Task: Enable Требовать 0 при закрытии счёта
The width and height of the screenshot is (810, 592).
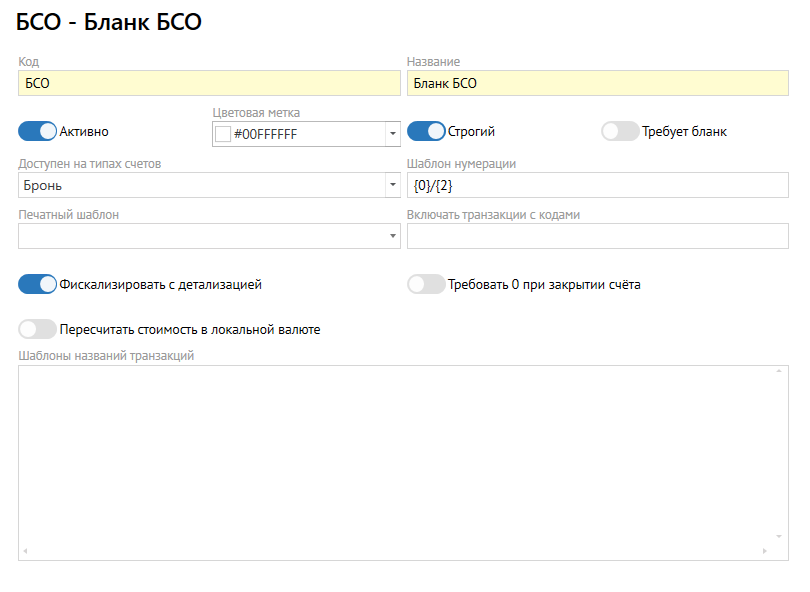Action: pyautogui.click(x=425, y=285)
